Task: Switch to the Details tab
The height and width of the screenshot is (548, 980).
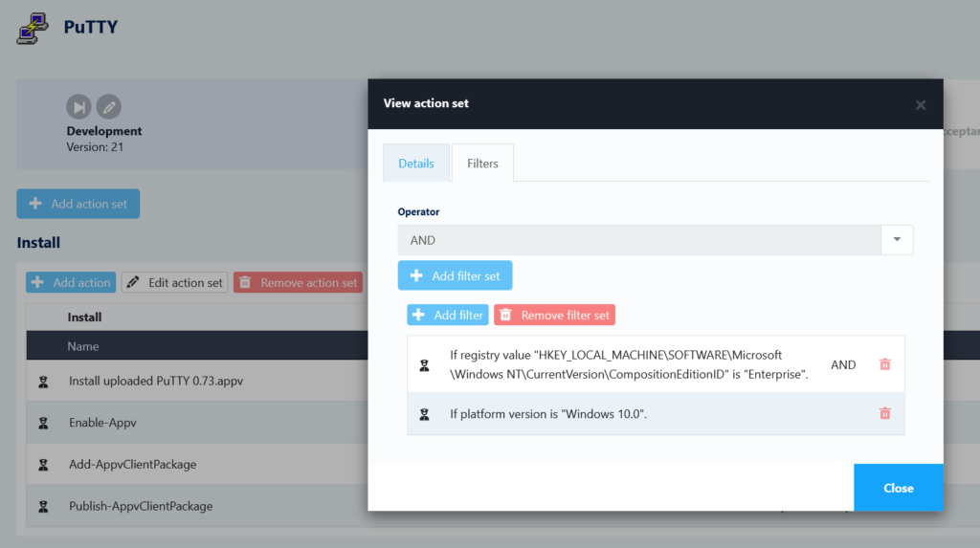Action: 416,164
